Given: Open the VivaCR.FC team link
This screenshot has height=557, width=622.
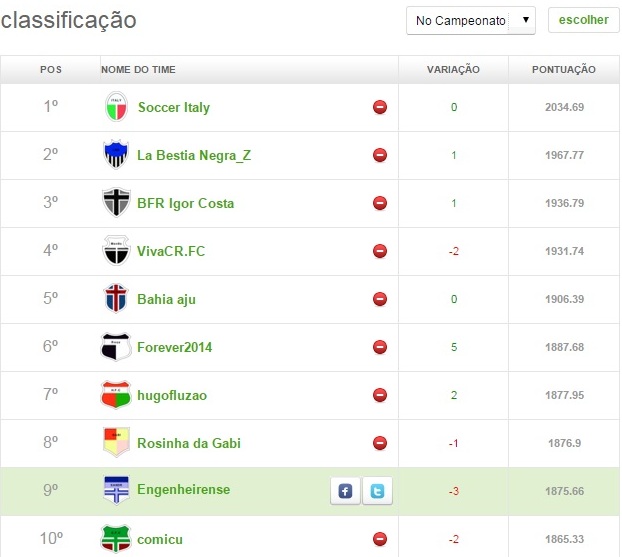Looking at the screenshot, I should (x=171, y=251).
